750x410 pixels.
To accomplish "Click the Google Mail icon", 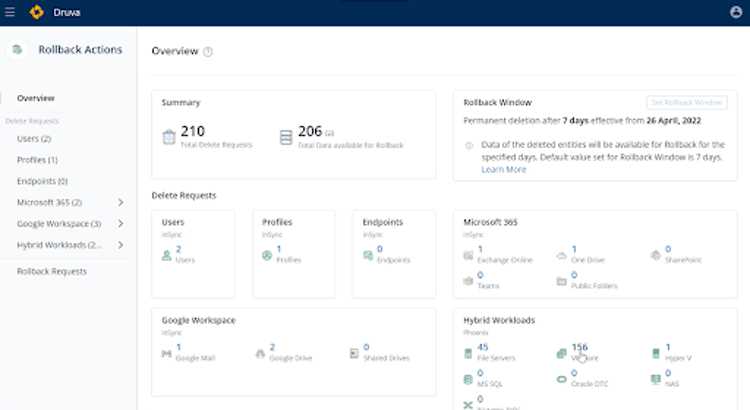I will (x=166, y=354).
